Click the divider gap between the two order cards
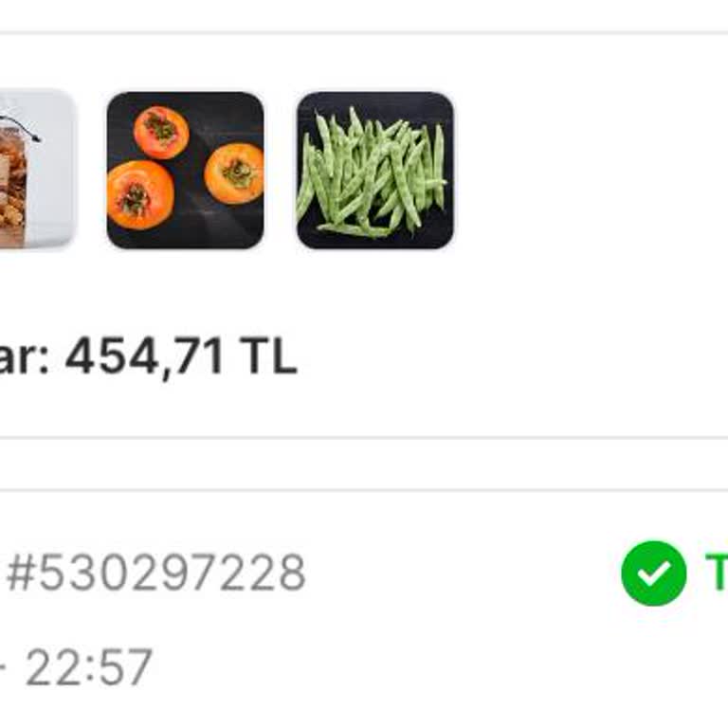Screen dimensions: 728x728 click(x=364, y=464)
